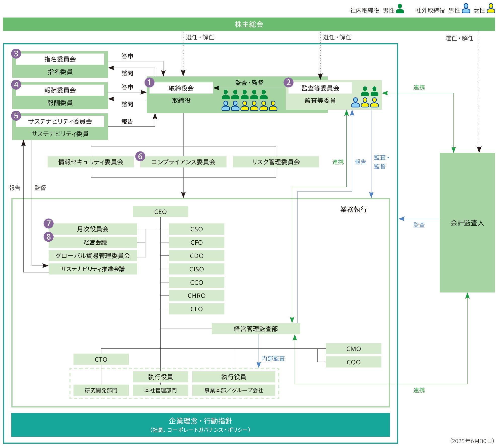Open the リスク管理委員会 box
Image resolution: width=498 pixels, height=448 pixels.
[x=276, y=162]
